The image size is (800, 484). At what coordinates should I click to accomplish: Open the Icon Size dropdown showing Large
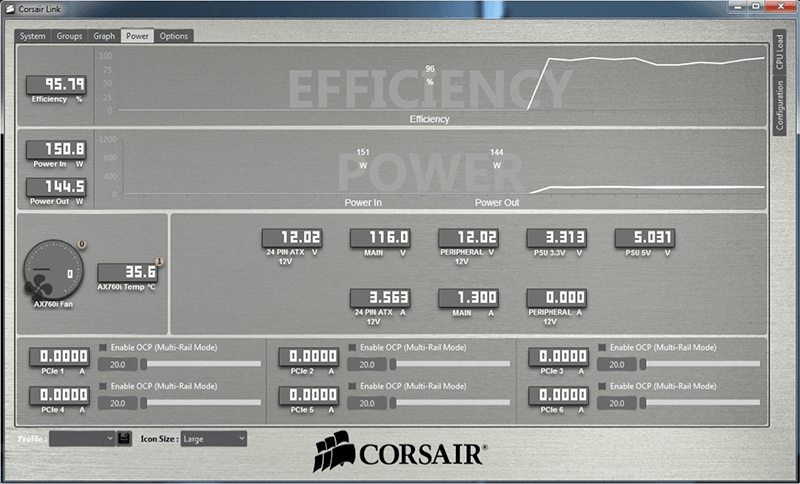(214, 439)
